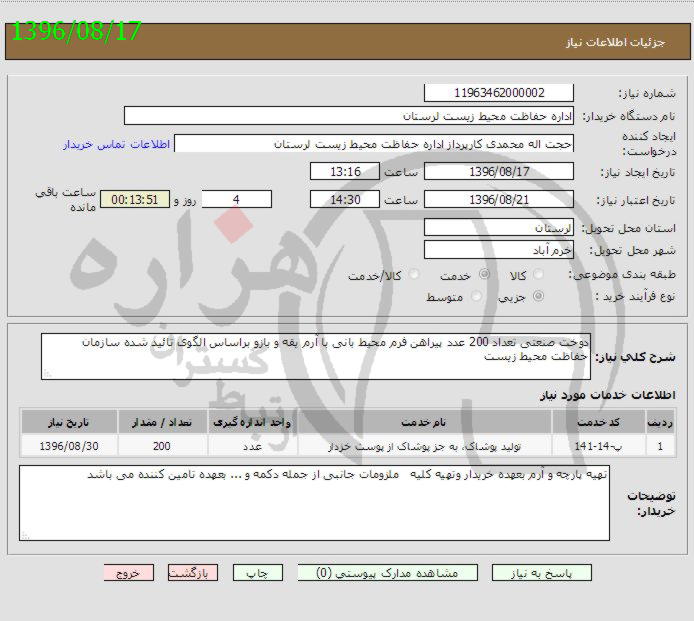Click the نام خدمت column header
694x621 pixels.
pyautogui.click(x=424, y=422)
